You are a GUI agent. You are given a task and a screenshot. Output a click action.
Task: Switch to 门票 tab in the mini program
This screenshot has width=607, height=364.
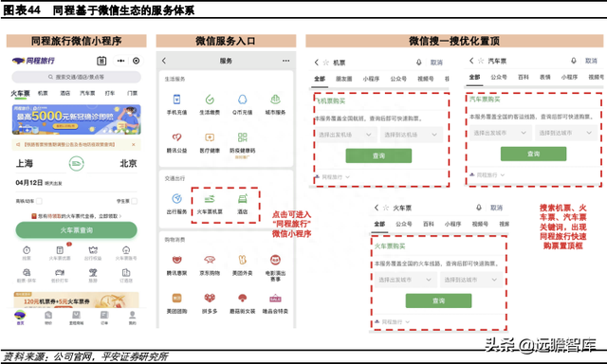(x=132, y=93)
